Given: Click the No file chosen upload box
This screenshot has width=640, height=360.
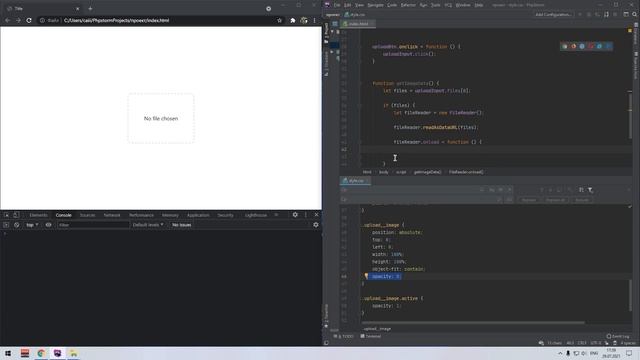Looking at the screenshot, I should 161,118.
